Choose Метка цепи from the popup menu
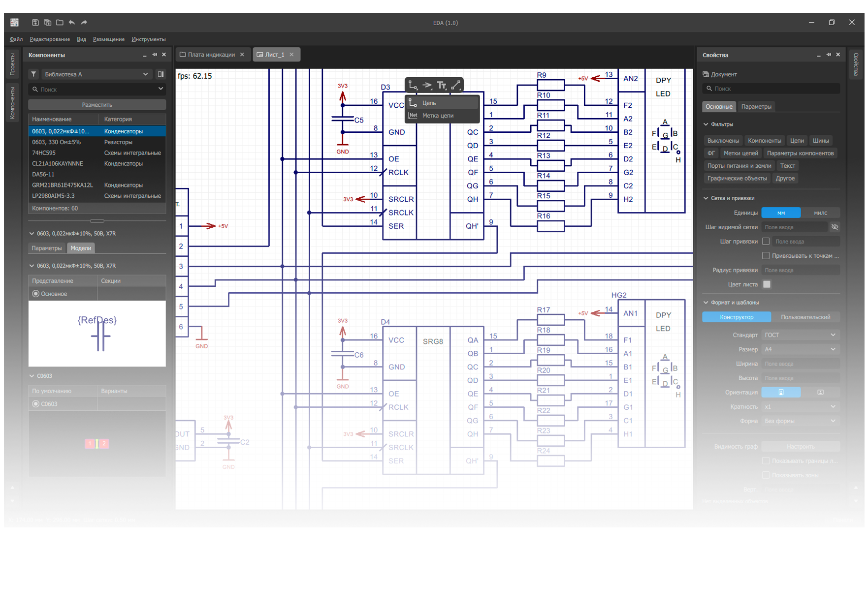This screenshot has width=868, height=612. tap(438, 116)
